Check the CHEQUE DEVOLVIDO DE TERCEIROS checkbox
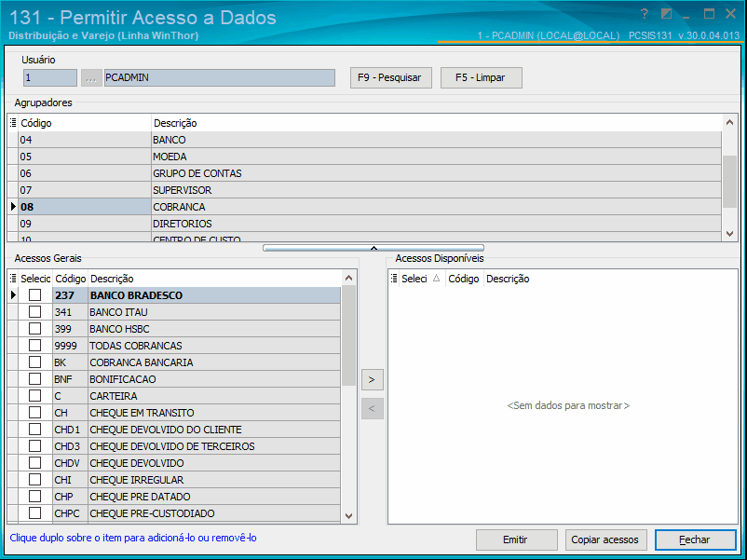This screenshot has width=747, height=560. tap(34, 445)
